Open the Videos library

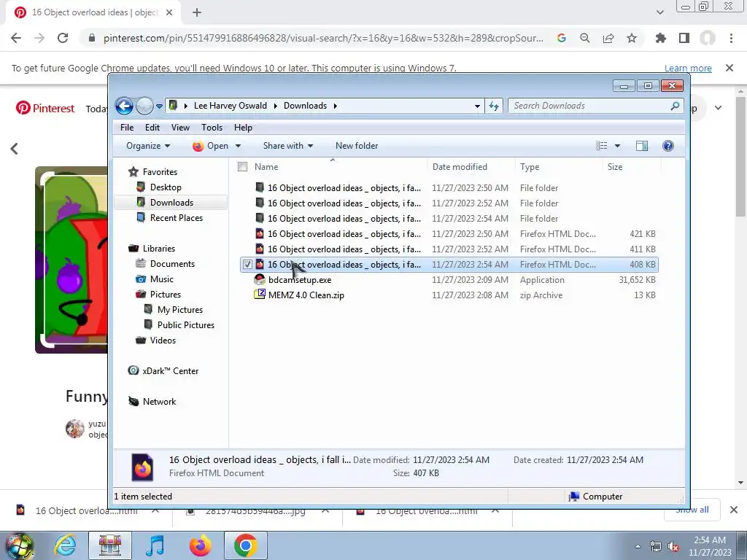[163, 340]
